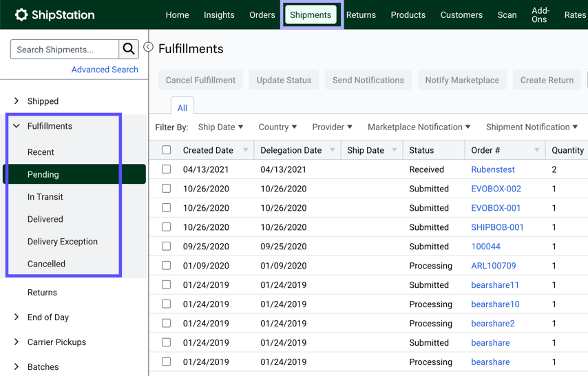This screenshot has width=588, height=376.
Task: Open the Returns top menu item
Action: [361, 15]
